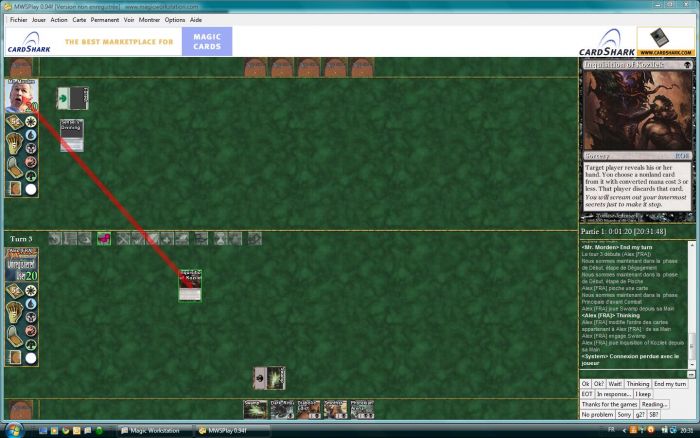
Task: Click the 'Reading...' quick button
Action: point(654,405)
